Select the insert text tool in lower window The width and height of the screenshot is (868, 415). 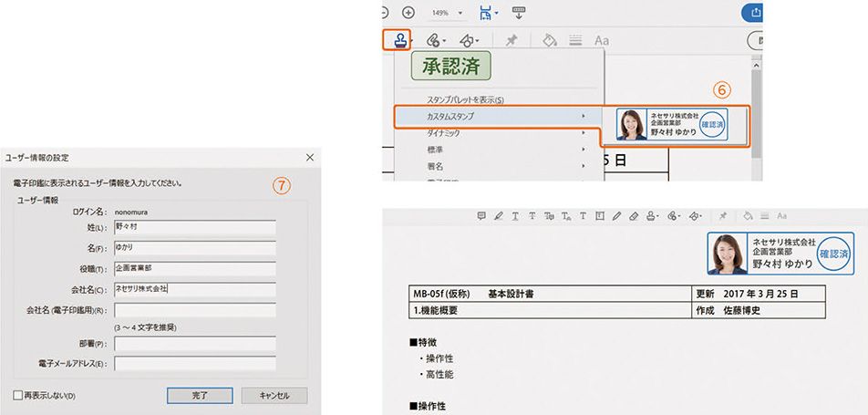566,216
